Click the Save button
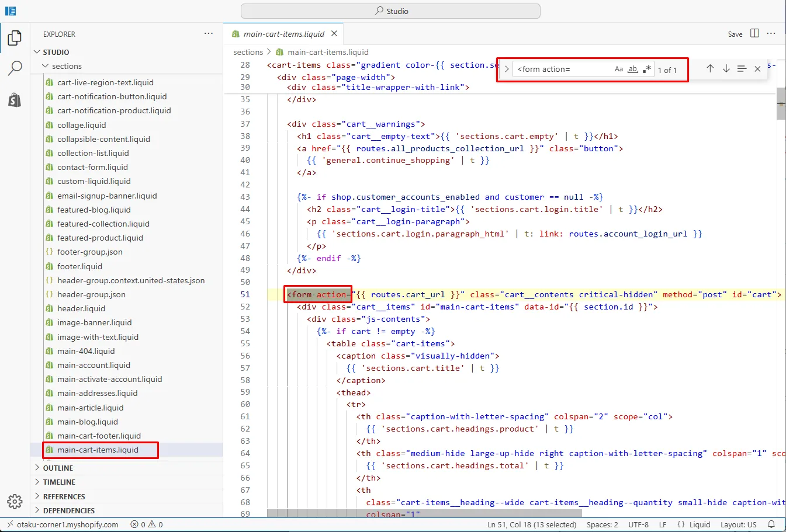 click(735, 34)
